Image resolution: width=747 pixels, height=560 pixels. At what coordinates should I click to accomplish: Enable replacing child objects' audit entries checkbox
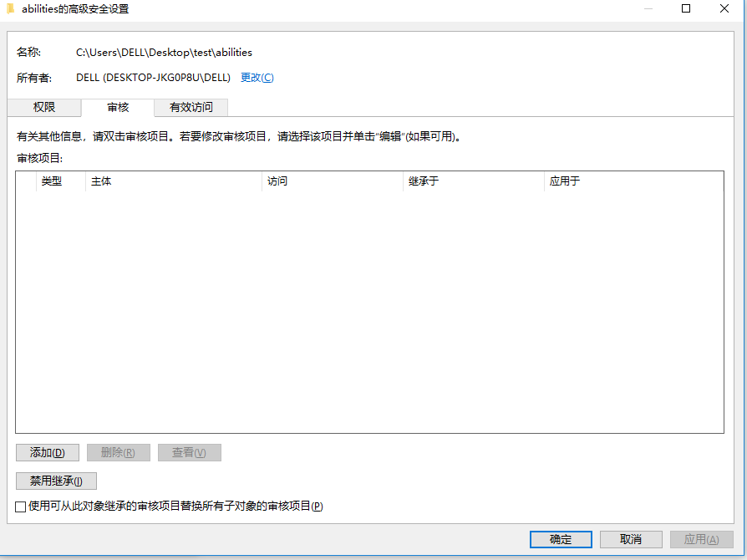21,507
